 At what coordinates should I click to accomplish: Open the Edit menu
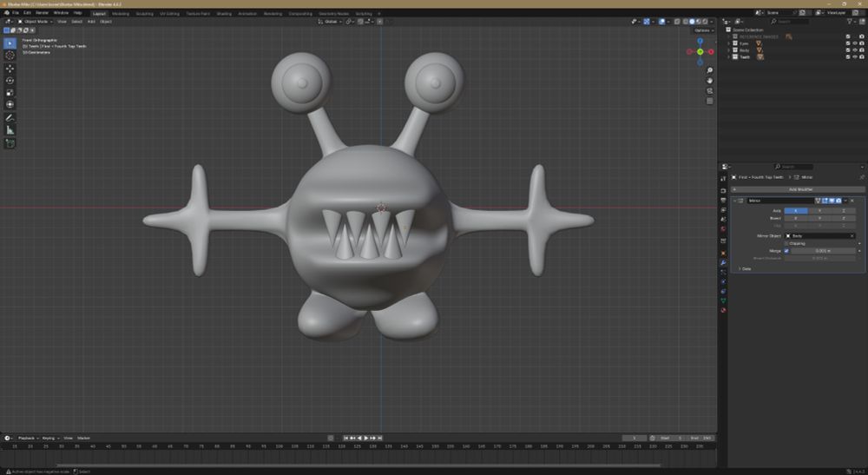pos(28,13)
